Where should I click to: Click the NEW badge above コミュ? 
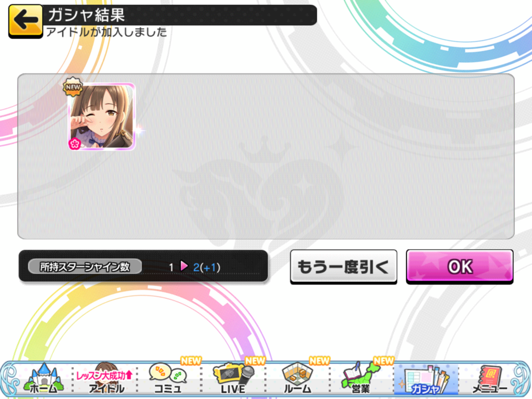(191, 361)
